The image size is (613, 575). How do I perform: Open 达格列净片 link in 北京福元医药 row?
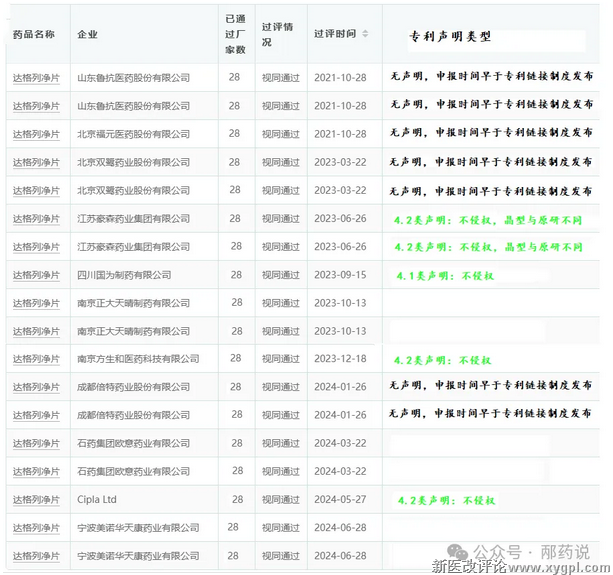click(x=36, y=134)
